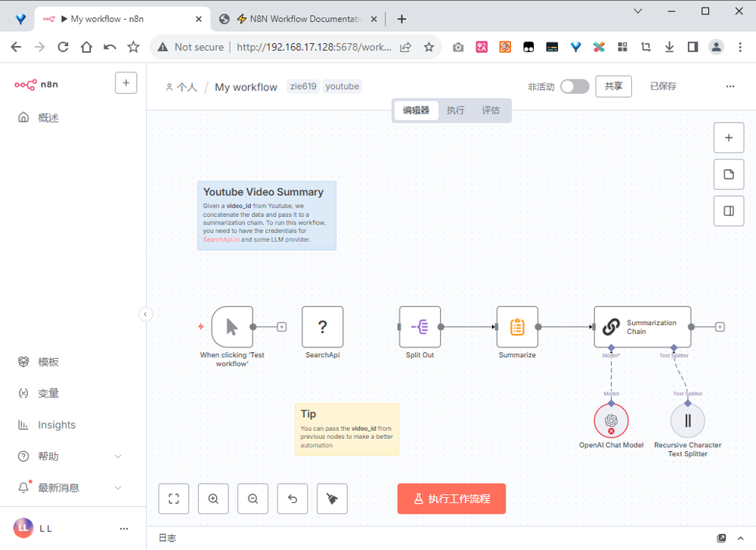Click the 共享 share button
This screenshot has width=756, height=550.
(613, 86)
